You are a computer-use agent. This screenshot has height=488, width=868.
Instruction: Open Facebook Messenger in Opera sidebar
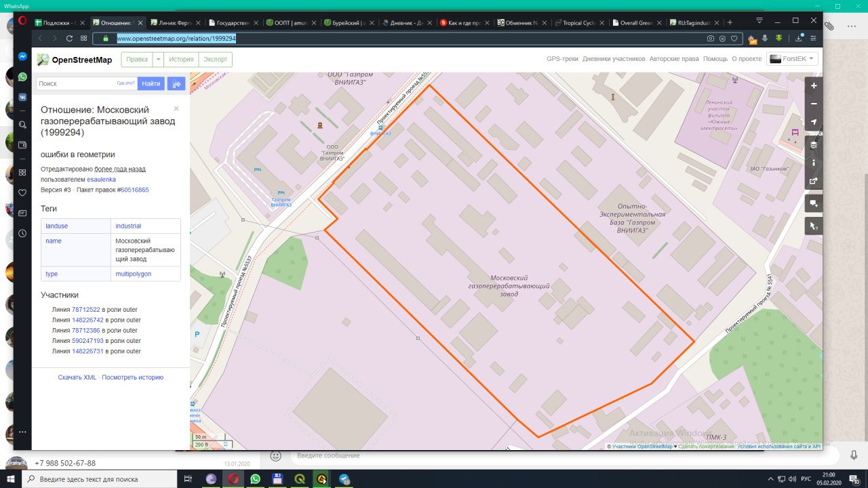pyautogui.click(x=22, y=57)
